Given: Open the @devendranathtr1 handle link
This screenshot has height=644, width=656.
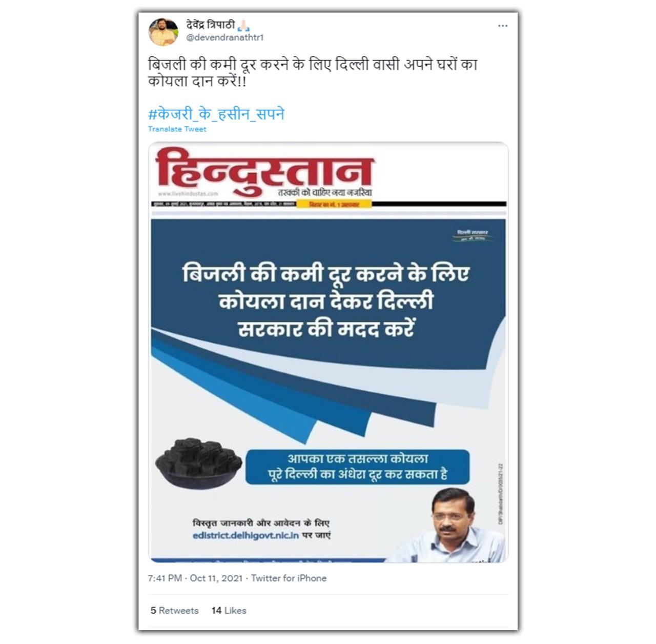Looking at the screenshot, I should pyautogui.click(x=225, y=37).
